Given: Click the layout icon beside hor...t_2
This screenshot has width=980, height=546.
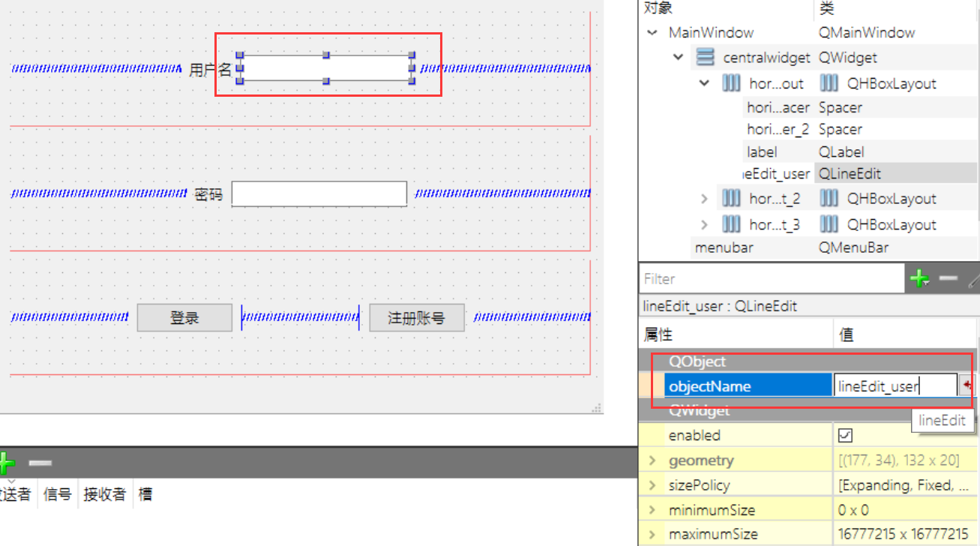Looking at the screenshot, I should point(731,199).
